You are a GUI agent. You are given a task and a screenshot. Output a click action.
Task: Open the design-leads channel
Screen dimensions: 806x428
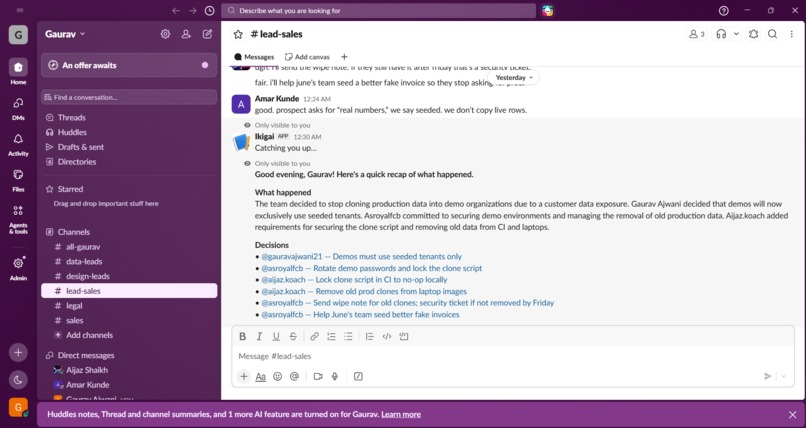pos(129,276)
